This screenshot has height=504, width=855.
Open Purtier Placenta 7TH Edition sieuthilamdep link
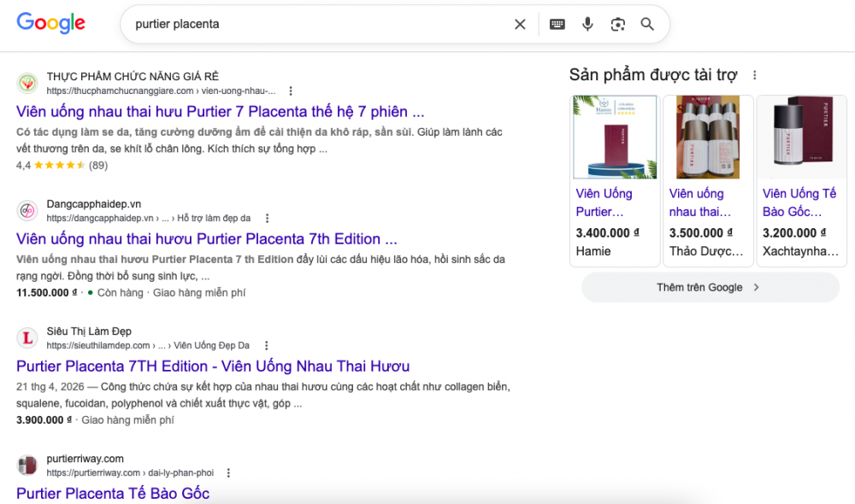[x=213, y=366]
